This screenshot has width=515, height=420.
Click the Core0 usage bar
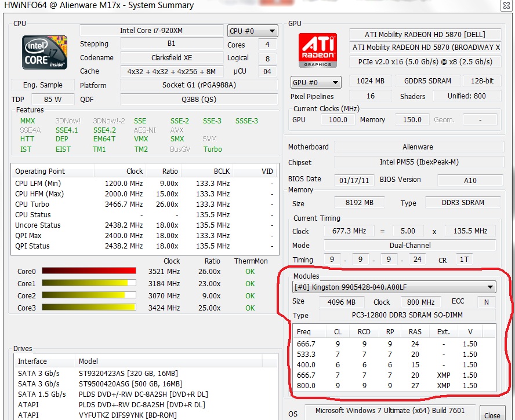click(89, 271)
